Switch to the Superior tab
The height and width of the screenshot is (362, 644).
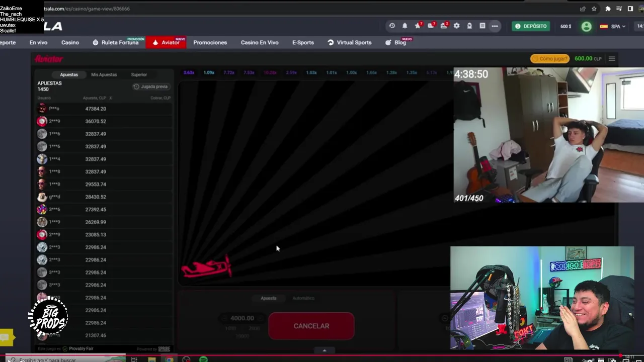click(x=139, y=74)
